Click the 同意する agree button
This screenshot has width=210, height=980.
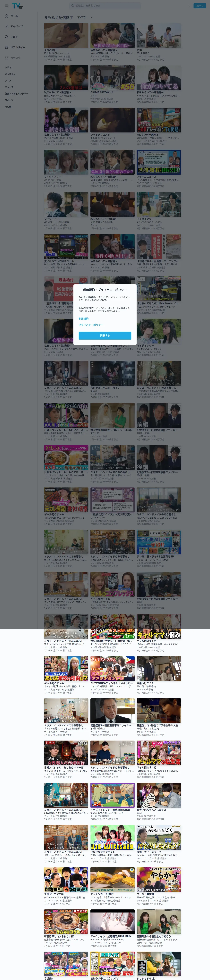coord(105,335)
